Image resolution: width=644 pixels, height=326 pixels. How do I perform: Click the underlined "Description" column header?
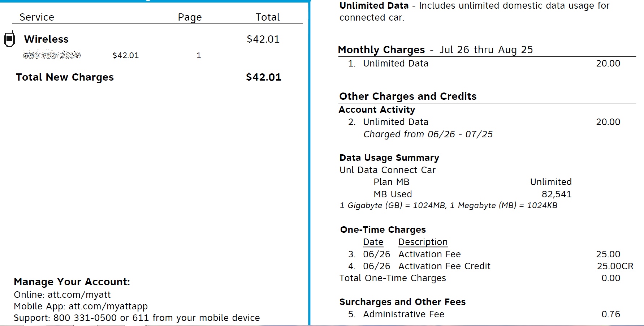click(x=423, y=242)
